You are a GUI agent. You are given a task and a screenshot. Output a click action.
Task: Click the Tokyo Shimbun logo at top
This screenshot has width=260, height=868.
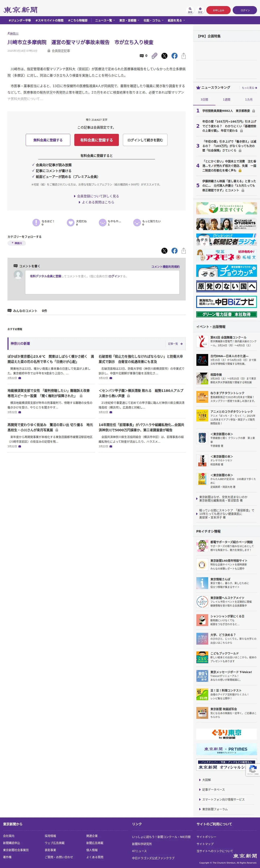pyautogui.click(x=21, y=10)
